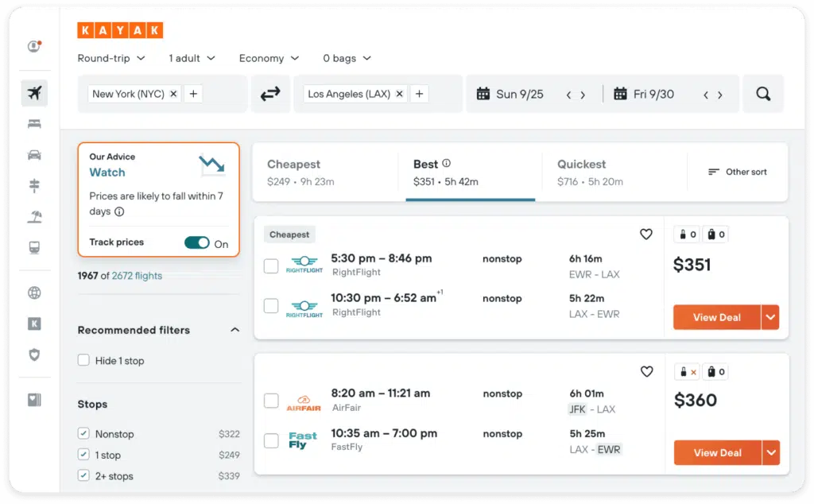The width and height of the screenshot is (814, 504).
Task: Open calendar icon for Sun 9/25
Action: point(483,94)
